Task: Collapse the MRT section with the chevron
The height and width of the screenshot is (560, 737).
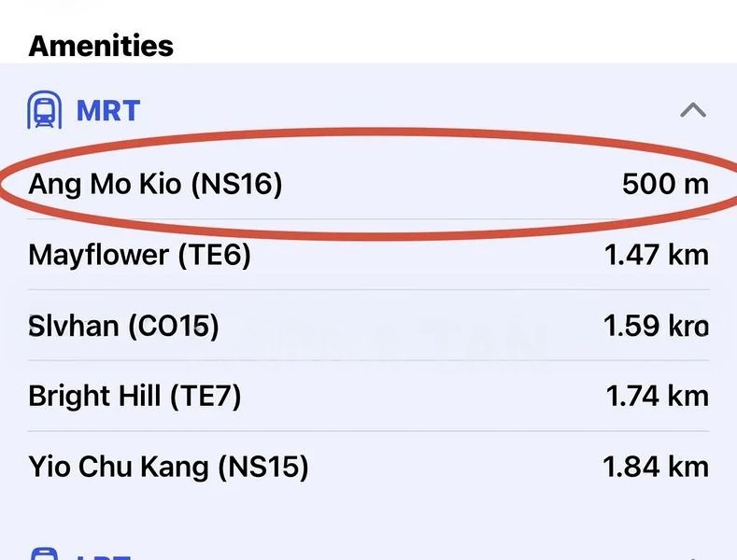Action: coord(692,110)
